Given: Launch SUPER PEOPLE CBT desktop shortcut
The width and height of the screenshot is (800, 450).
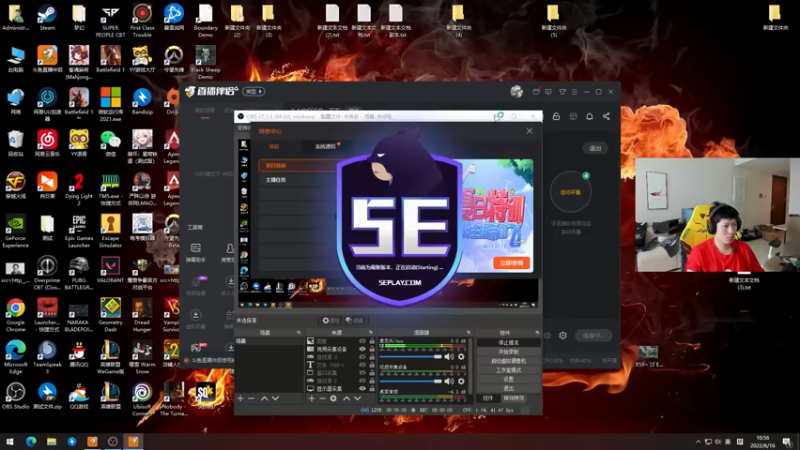Looking at the screenshot, I should [110, 21].
